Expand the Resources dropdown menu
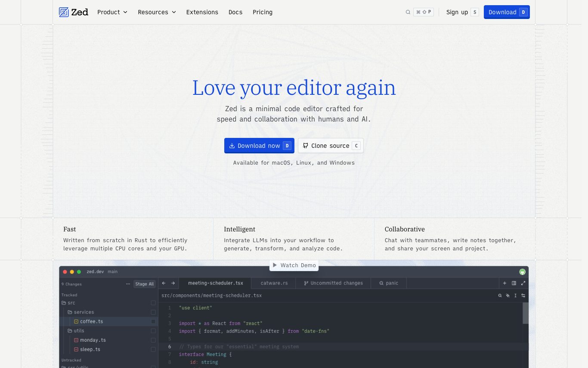This screenshot has width=588, height=368. [157, 12]
